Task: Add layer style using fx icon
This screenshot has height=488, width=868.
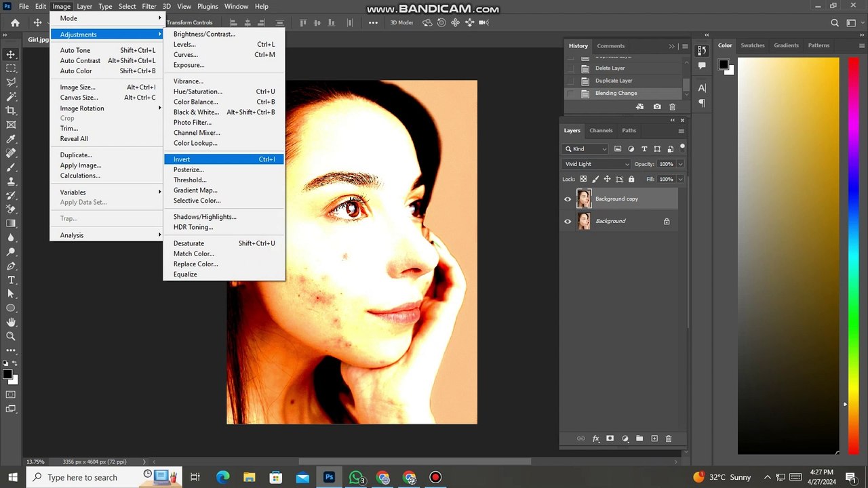Action: click(595, 439)
